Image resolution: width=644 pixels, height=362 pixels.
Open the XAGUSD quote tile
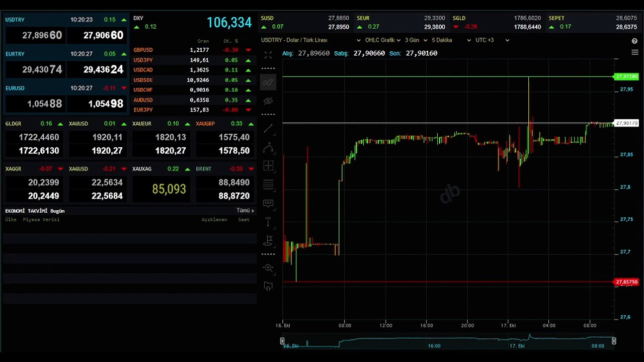click(x=98, y=184)
